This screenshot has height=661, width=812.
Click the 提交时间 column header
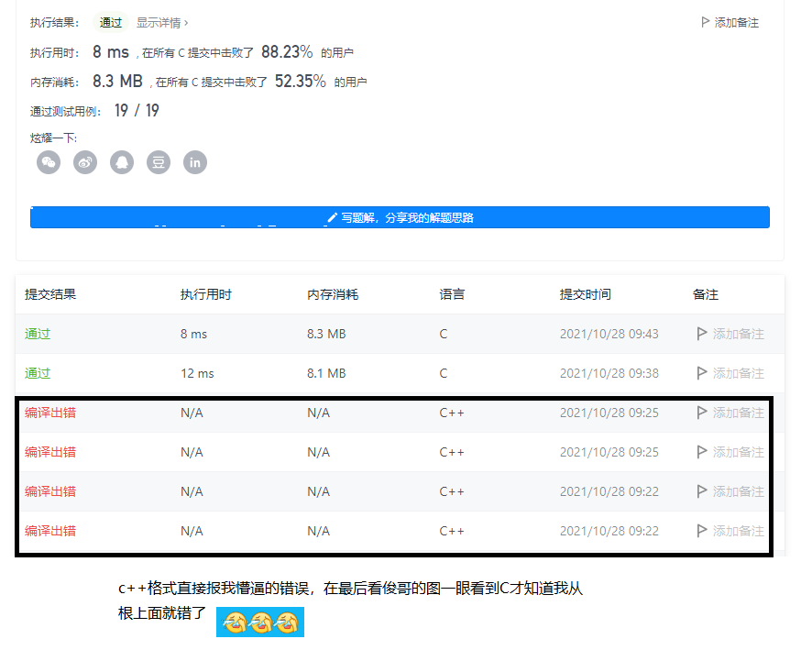[x=586, y=294]
